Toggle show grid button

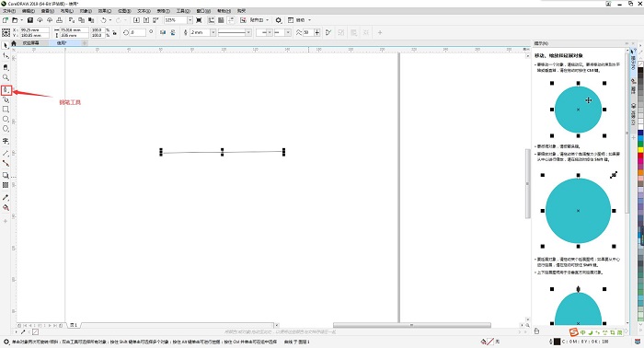click(221, 19)
